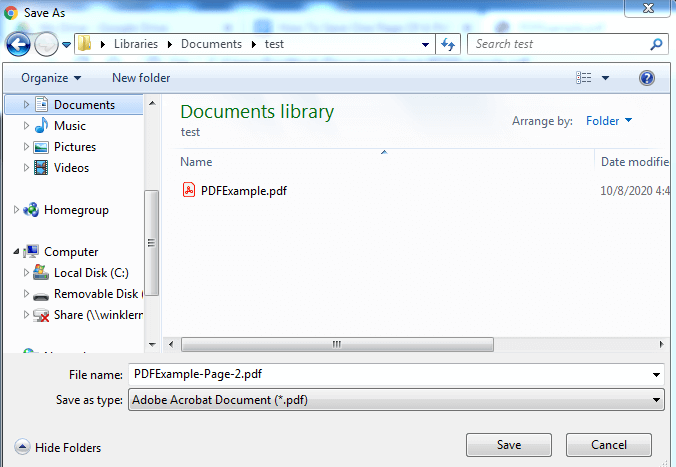Click the folder icon in address bar

(x=84, y=44)
